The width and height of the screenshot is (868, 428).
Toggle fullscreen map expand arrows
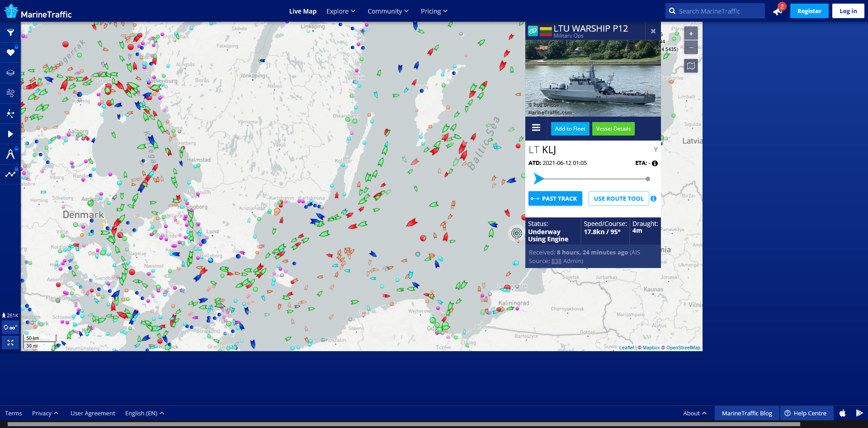tap(10, 343)
